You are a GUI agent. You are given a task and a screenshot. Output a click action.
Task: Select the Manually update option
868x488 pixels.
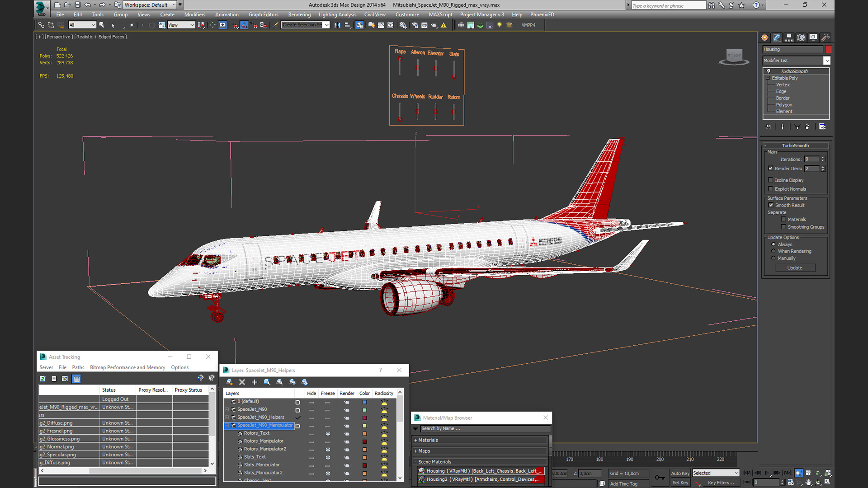773,258
